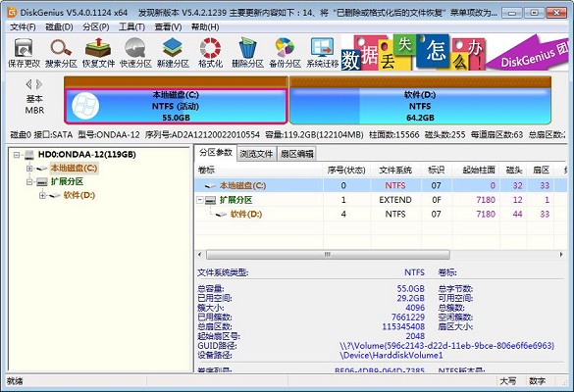Switch to the 扇区编辑 tab
The image size is (574, 392).
point(297,154)
